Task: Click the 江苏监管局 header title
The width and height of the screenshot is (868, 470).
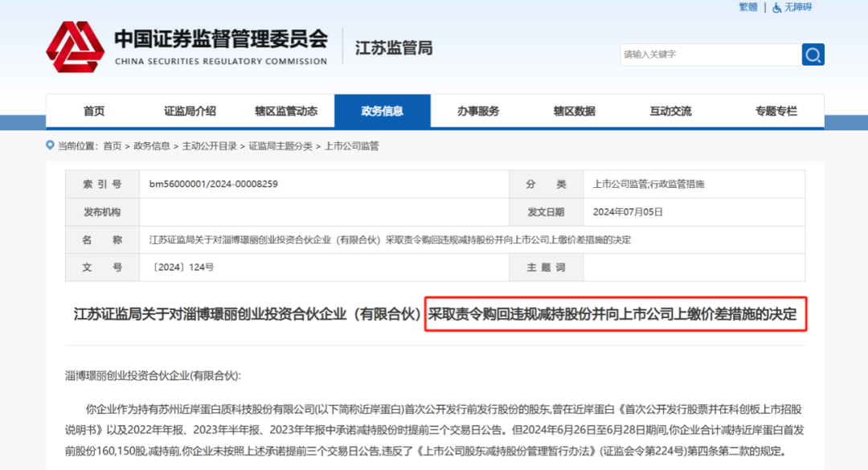Action: tap(394, 48)
